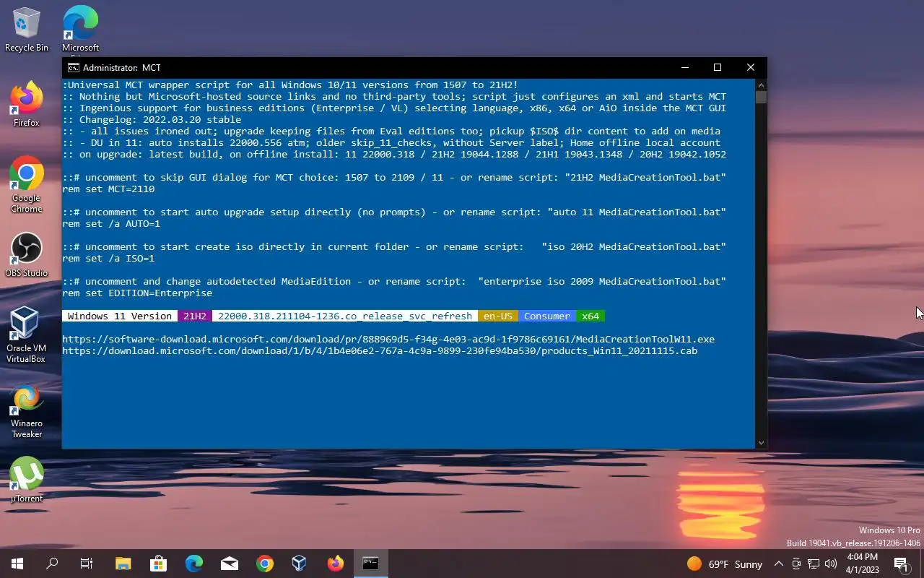Image resolution: width=924 pixels, height=578 pixels.
Task: Launch Chrome from the taskbar
Action: pyautogui.click(x=264, y=564)
